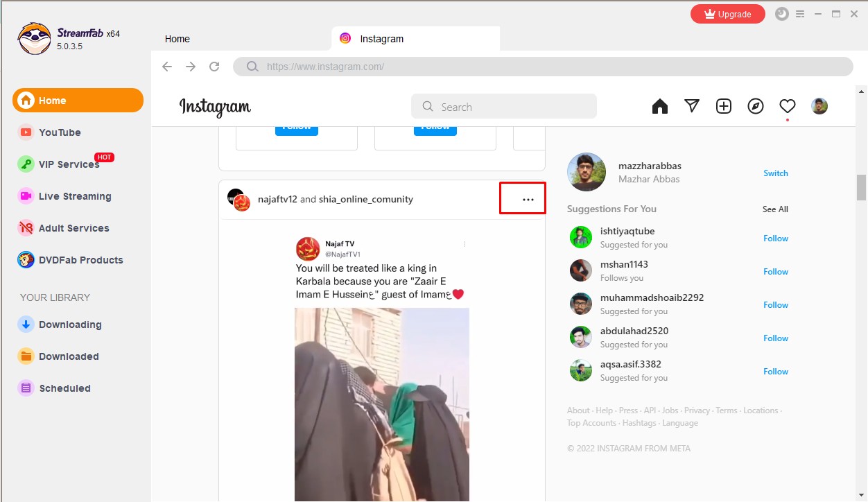
Task: Open aqsa.asif.3382 suggested profile
Action: 631,365
